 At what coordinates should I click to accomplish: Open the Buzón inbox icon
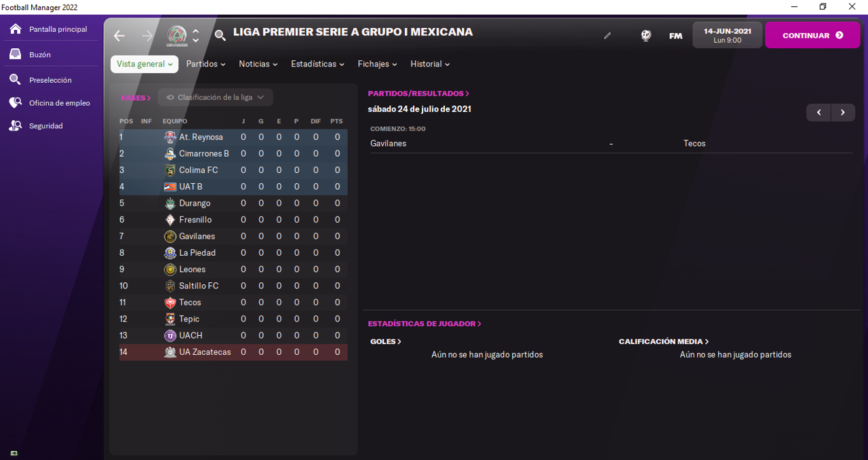point(16,54)
